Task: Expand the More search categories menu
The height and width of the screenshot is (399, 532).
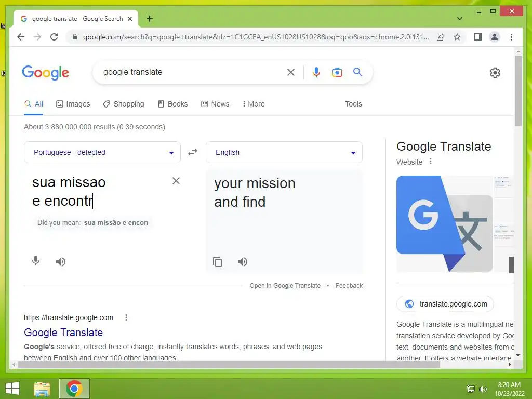Action: 254,104
